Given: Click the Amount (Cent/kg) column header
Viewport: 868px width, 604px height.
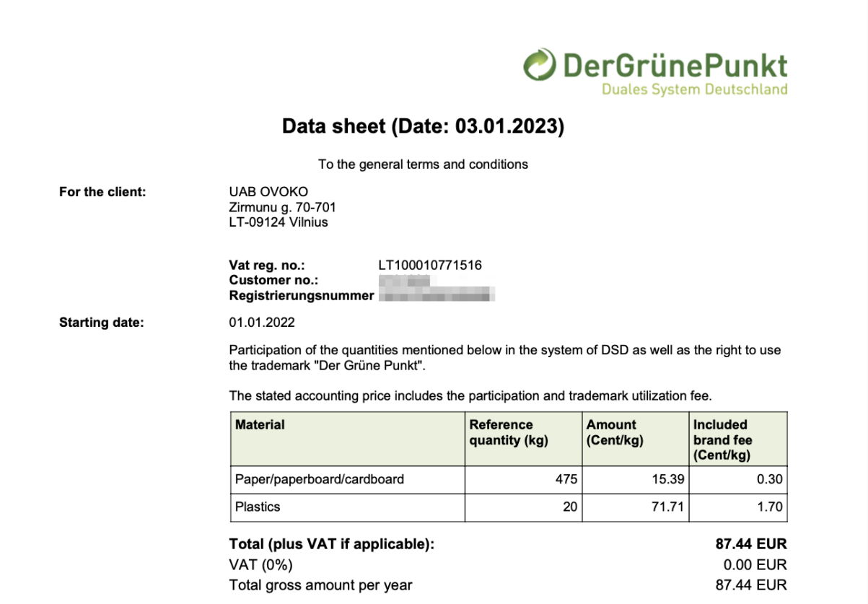Looking at the screenshot, I should click(x=614, y=432).
